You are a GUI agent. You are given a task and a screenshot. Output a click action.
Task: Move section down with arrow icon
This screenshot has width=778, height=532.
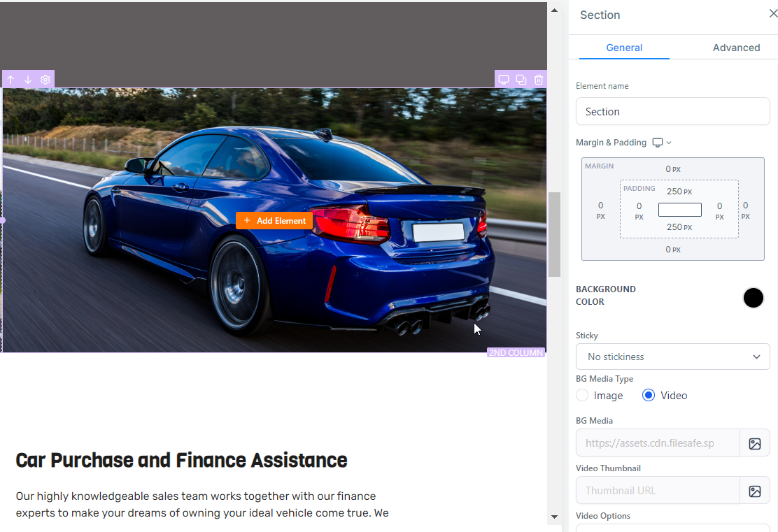pyautogui.click(x=28, y=79)
